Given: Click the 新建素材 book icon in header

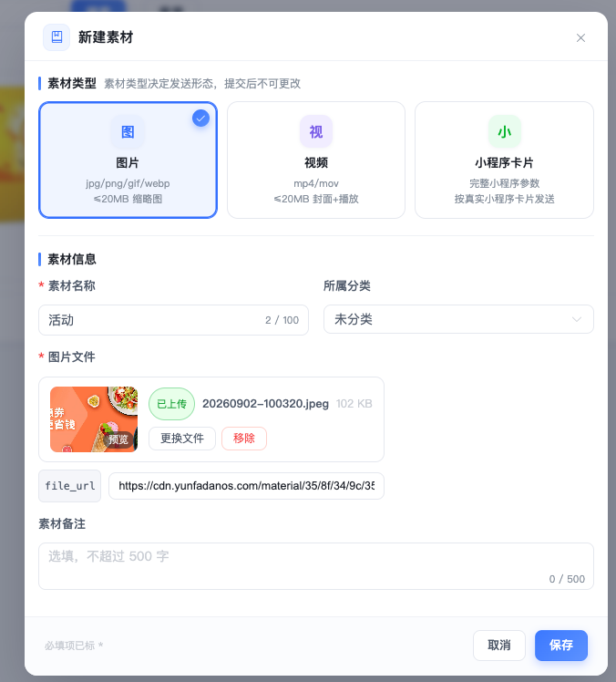Looking at the screenshot, I should pos(56,37).
